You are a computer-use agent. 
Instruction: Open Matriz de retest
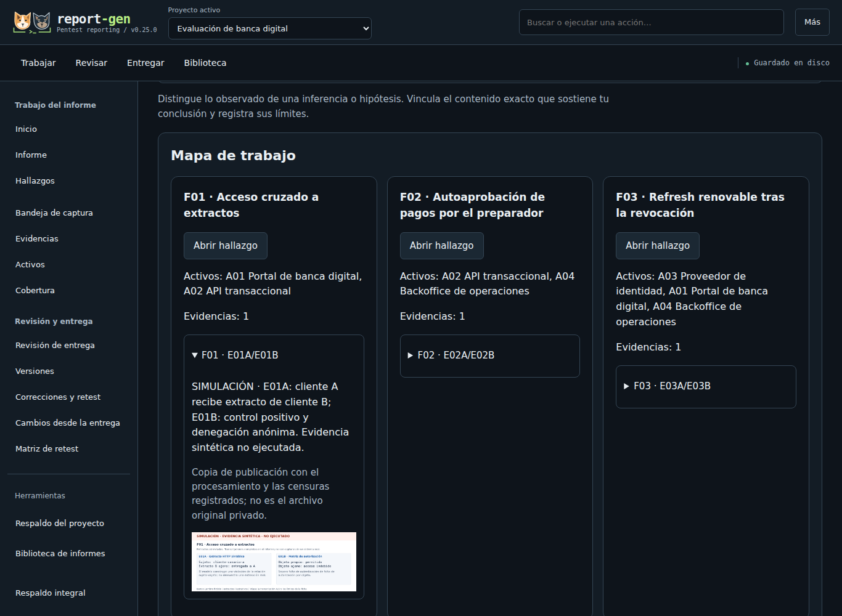click(x=68, y=448)
